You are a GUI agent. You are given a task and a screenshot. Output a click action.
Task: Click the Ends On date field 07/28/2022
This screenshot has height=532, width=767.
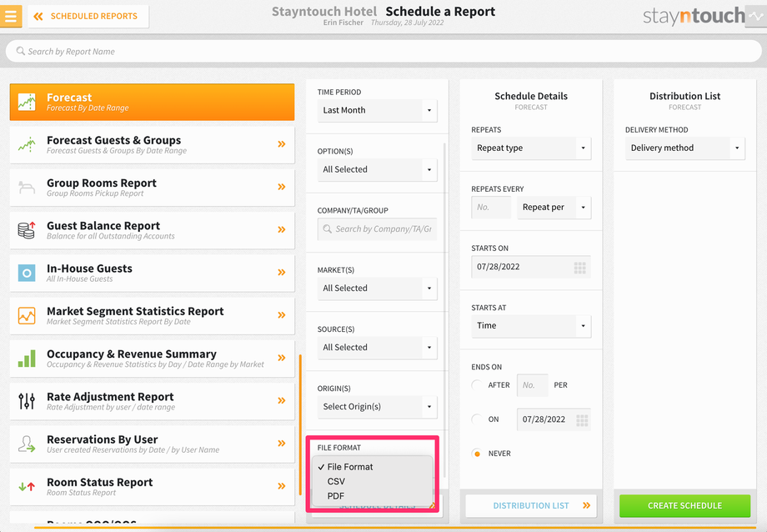coord(554,419)
